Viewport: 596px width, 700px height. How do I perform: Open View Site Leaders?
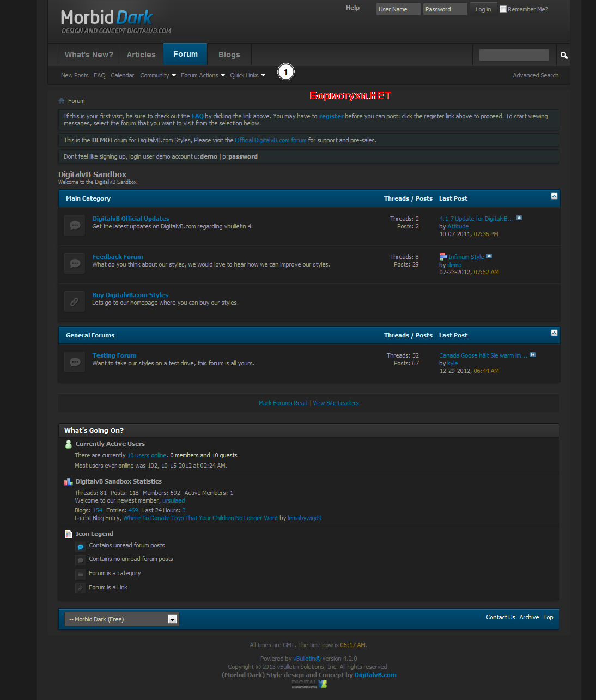coord(336,403)
